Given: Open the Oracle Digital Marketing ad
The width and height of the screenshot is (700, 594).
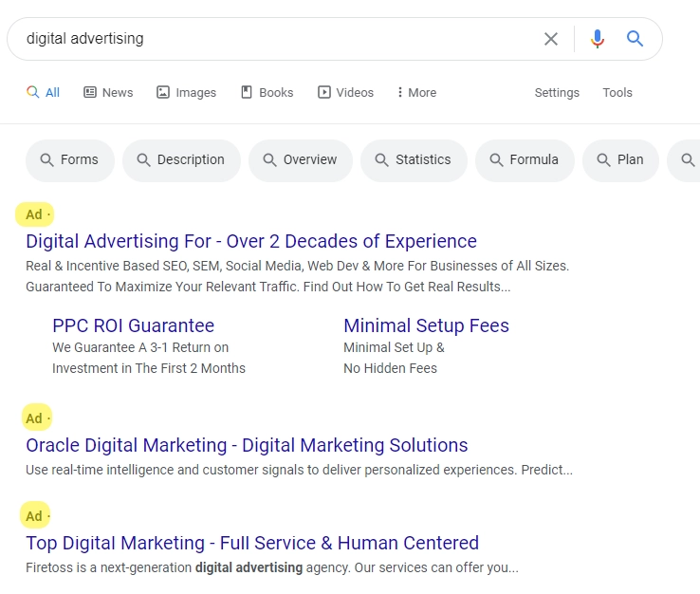Looking at the screenshot, I should point(247,445).
